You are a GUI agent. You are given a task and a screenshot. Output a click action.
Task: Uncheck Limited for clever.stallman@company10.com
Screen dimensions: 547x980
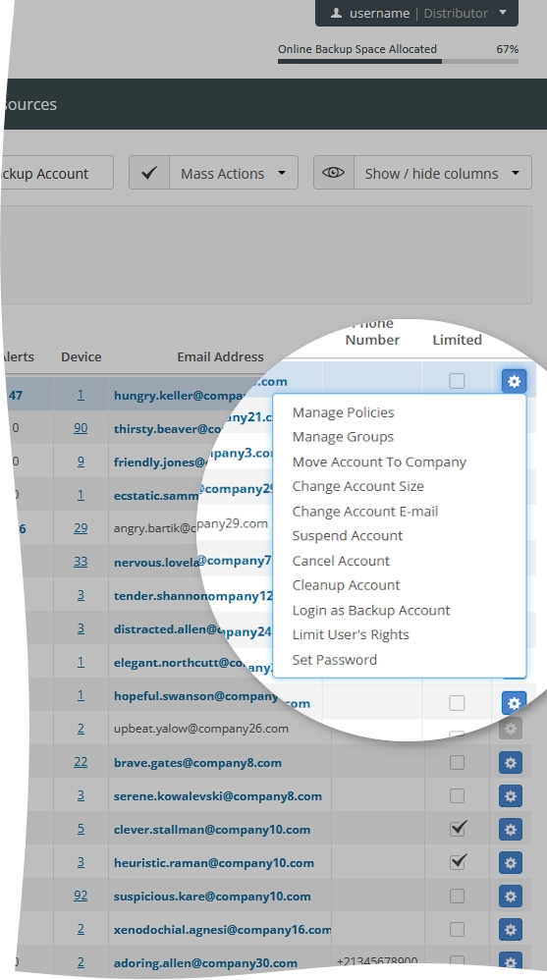click(458, 829)
